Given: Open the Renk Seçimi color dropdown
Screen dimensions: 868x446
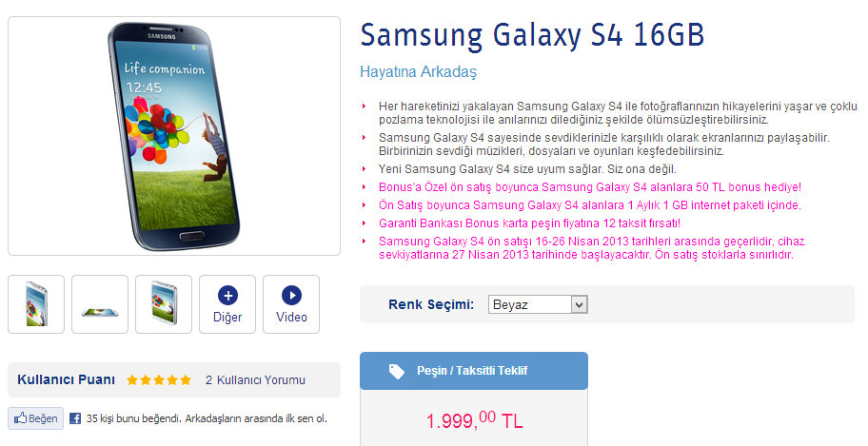Looking at the screenshot, I should (538, 304).
